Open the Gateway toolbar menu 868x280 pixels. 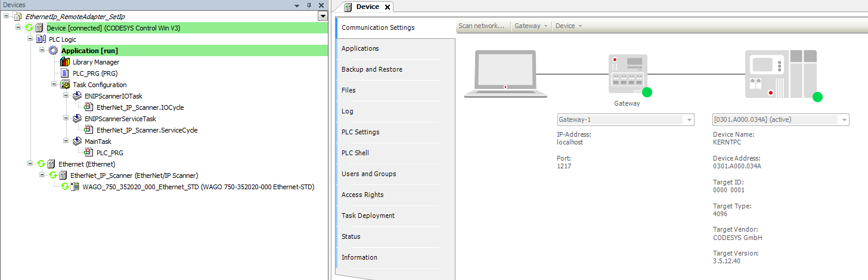click(x=530, y=26)
